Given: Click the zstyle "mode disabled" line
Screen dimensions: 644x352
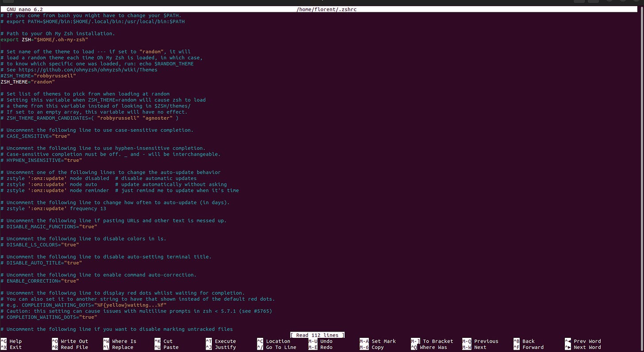Looking at the screenshot, I should [99, 178].
